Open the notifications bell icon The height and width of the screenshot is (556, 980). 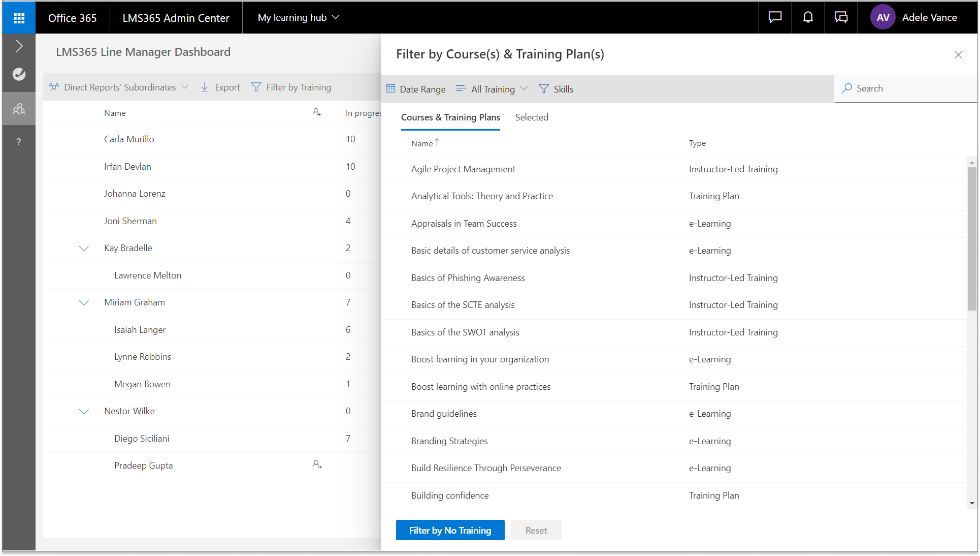(808, 17)
